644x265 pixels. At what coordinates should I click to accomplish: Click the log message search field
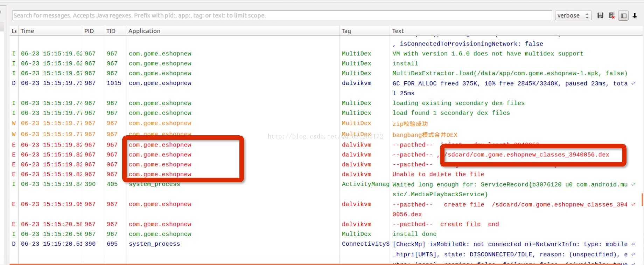(x=282, y=15)
